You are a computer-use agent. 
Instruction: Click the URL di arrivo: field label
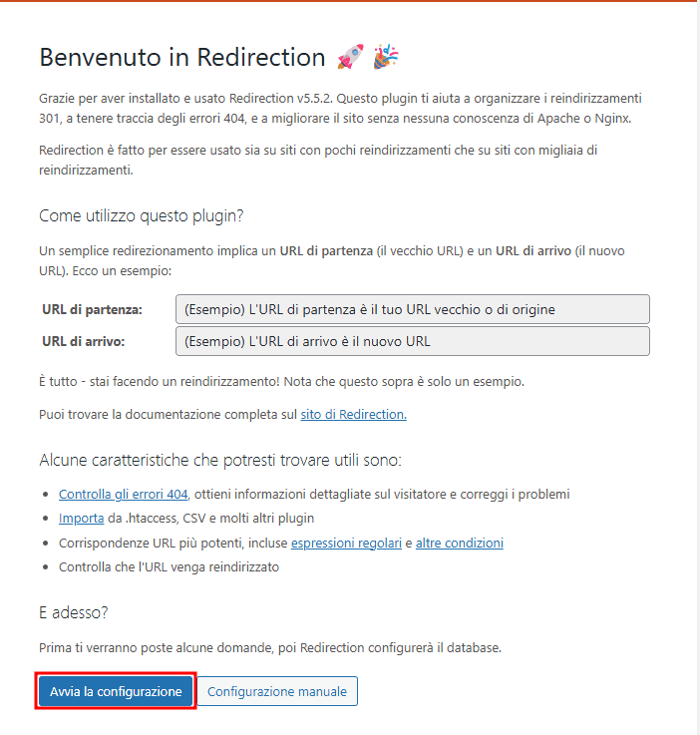click(x=84, y=342)
